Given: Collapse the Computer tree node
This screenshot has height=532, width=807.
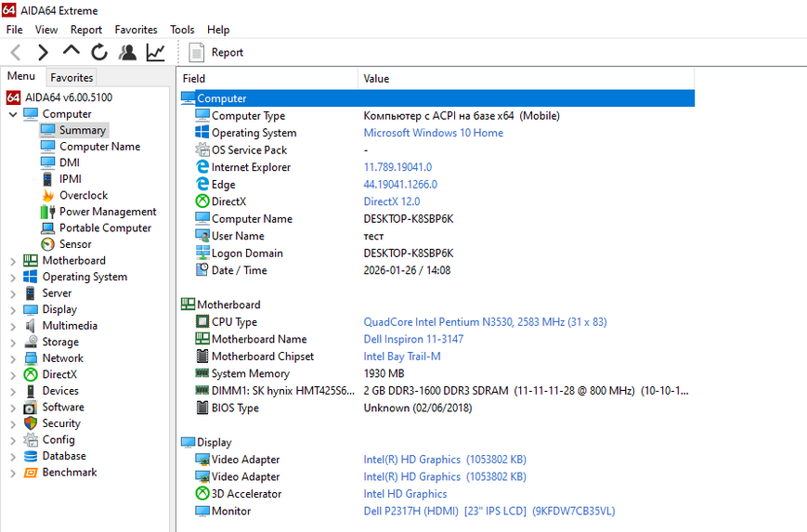Looking at the screenshot, I should tap(13, 114).
